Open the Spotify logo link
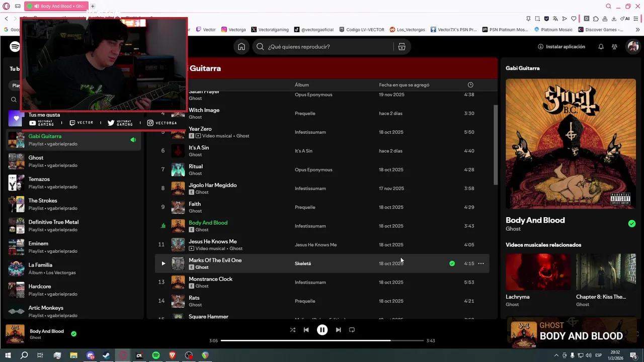 pyautogui.click(x=15, y=47)
